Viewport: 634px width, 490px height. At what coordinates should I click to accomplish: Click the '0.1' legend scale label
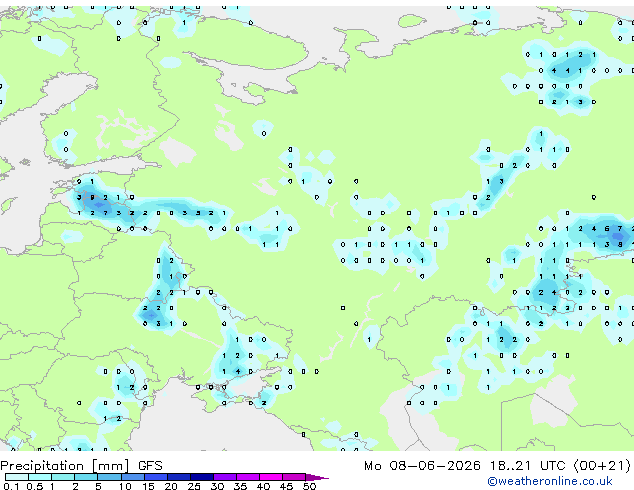tap(11, 486)
